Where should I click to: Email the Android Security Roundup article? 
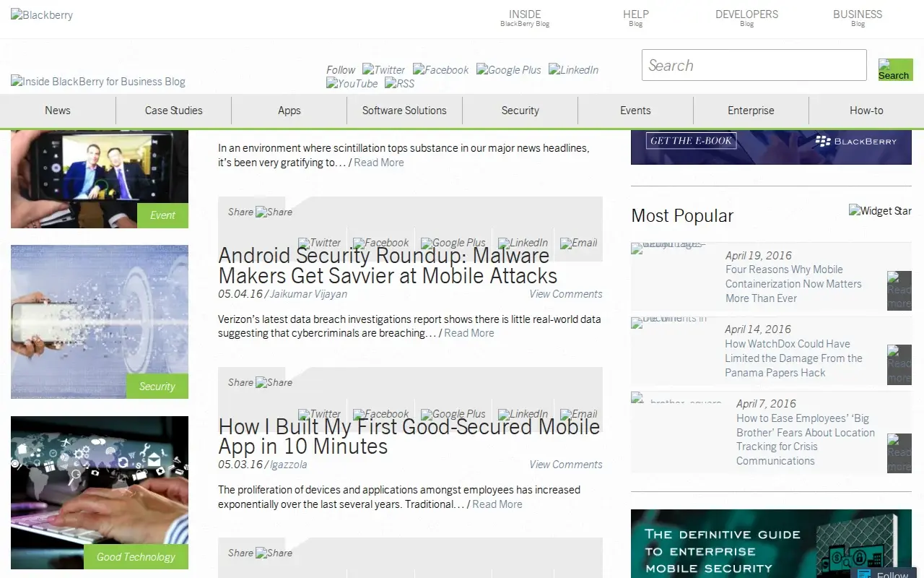579,243
